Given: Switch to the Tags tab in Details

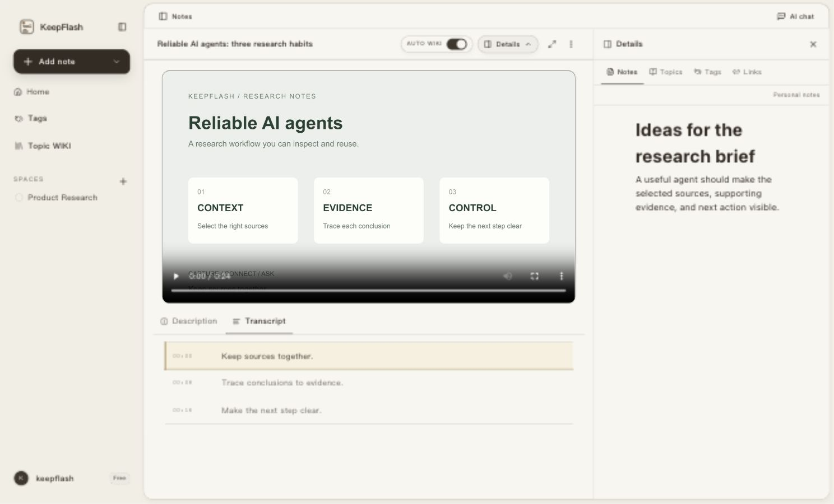Looking at the screenshot, I should (707, 72).
